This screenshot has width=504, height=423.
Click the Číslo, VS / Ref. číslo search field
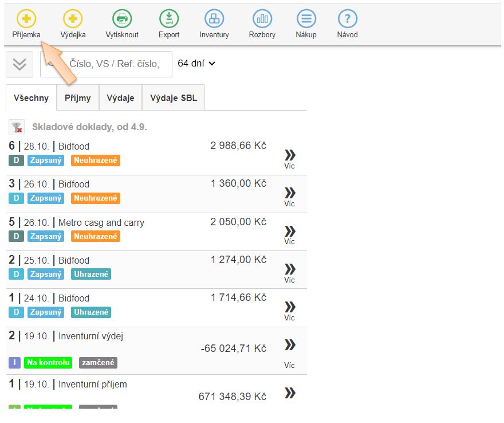(x=115, y=64)
